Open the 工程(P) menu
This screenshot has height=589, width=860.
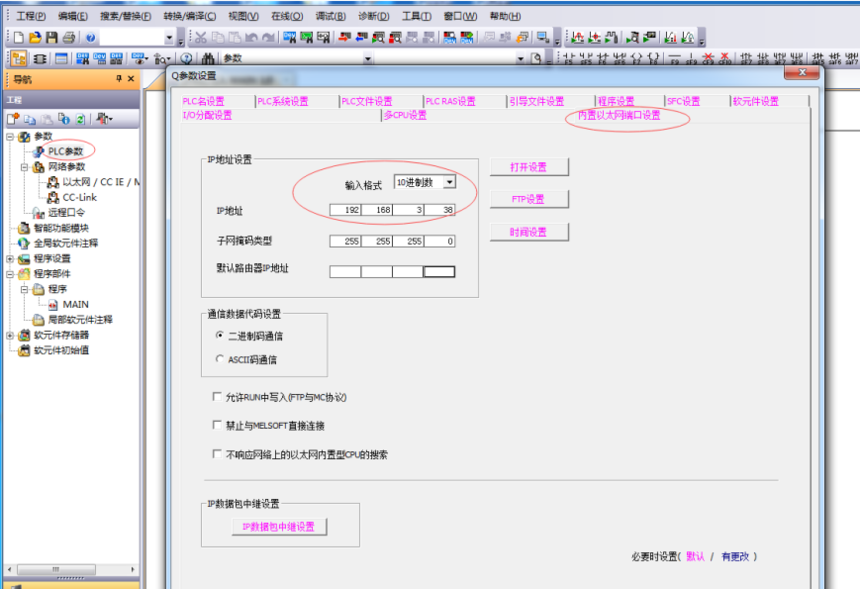click(31, 16)
